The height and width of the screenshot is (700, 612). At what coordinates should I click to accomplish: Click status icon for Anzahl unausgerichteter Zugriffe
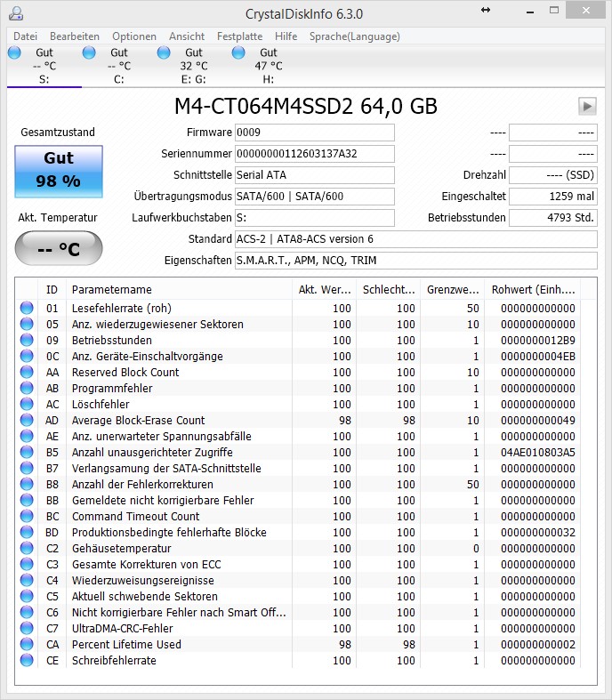27,452
